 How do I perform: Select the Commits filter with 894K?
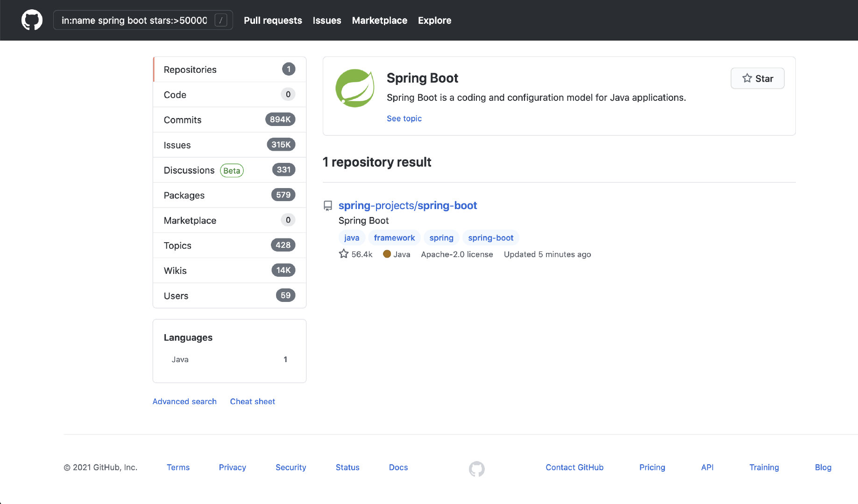click(x=229, y=120)
